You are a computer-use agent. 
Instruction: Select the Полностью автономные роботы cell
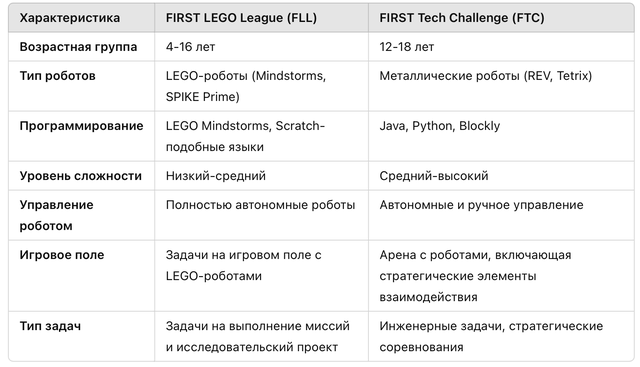tap(260, 205)
